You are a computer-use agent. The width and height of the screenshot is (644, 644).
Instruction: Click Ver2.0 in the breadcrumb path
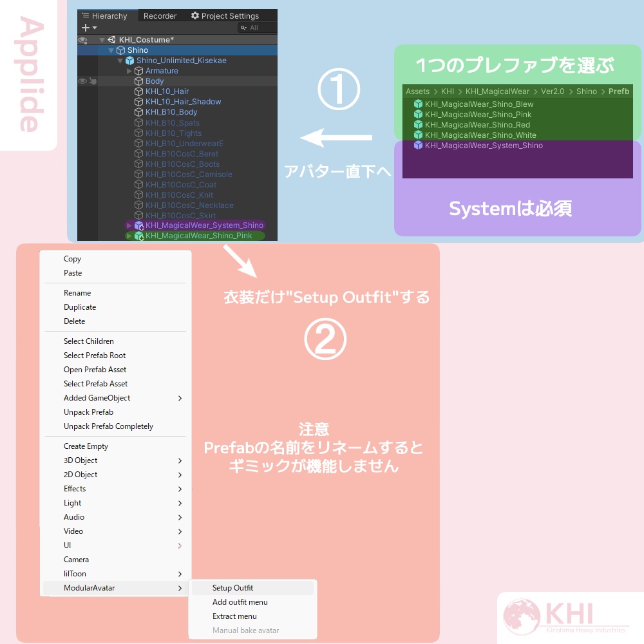(x=553, y=91)
